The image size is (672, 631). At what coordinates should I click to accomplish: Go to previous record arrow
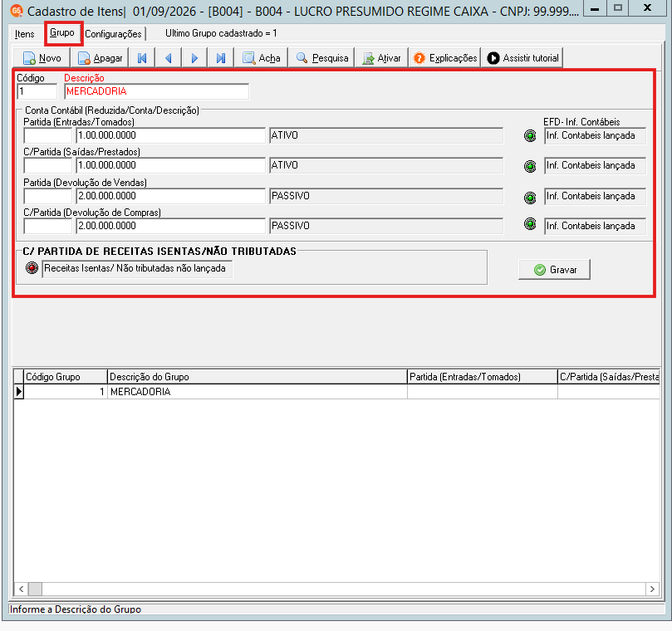(169, 58)
